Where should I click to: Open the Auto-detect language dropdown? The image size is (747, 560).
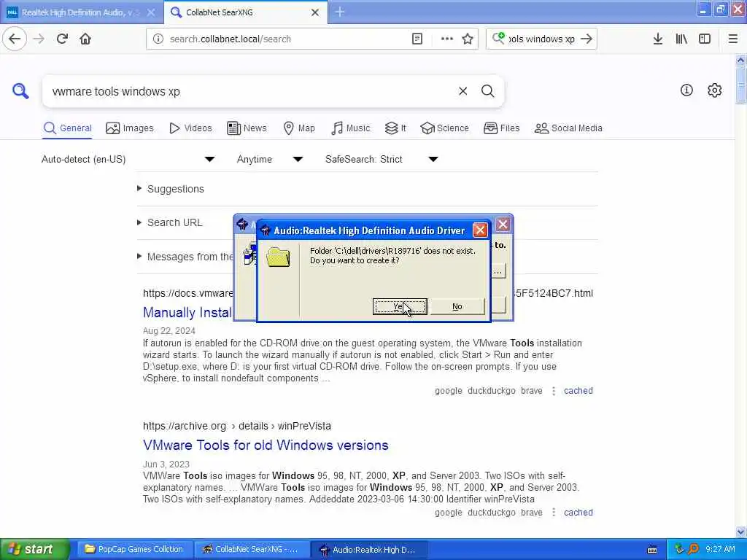(x=128, y=159)
